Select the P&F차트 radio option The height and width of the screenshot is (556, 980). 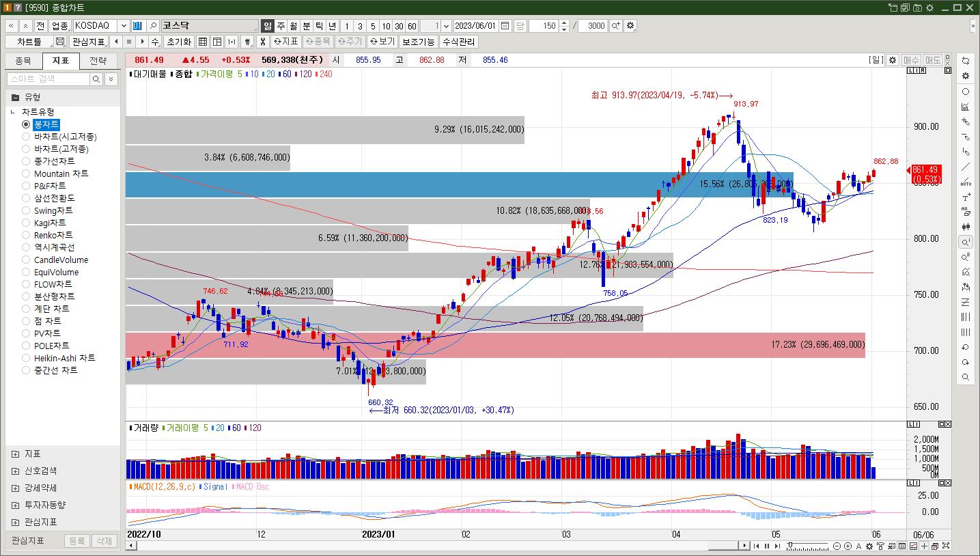[26, 186]
